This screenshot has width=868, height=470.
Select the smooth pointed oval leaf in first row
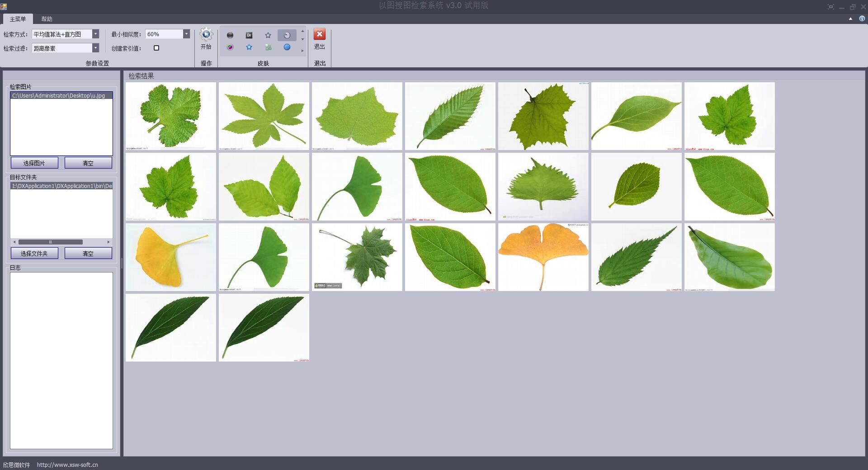click(637, 116)
